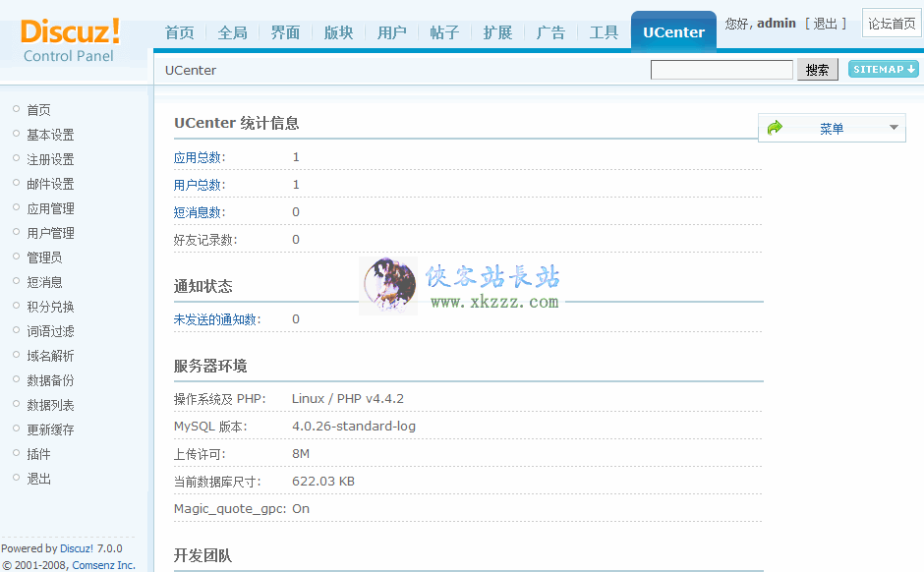Image resolution: width=924 pixels, height=572 pixels.
Task: Focus the search text field
Action: [722, 70]
